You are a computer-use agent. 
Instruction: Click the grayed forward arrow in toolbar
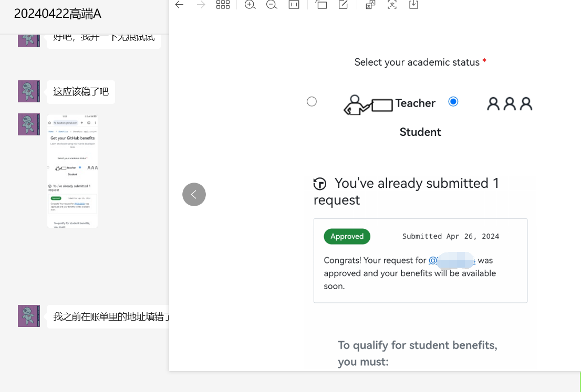(x=201, y=4)
